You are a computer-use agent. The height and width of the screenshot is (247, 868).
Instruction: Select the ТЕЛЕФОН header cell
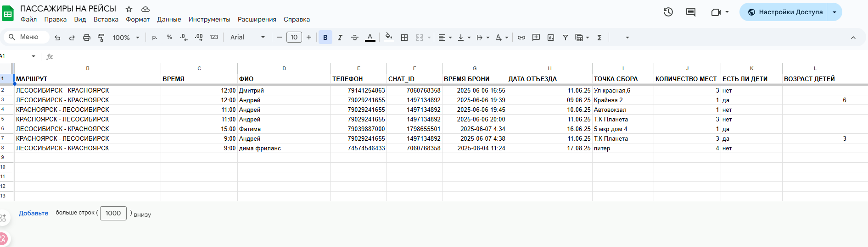coord(358,79)
